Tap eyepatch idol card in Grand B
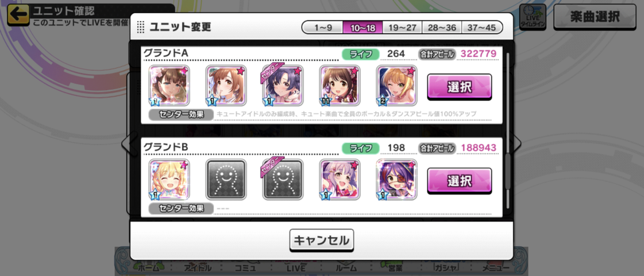Screen dimensions: 644x276 coord(397,179)
